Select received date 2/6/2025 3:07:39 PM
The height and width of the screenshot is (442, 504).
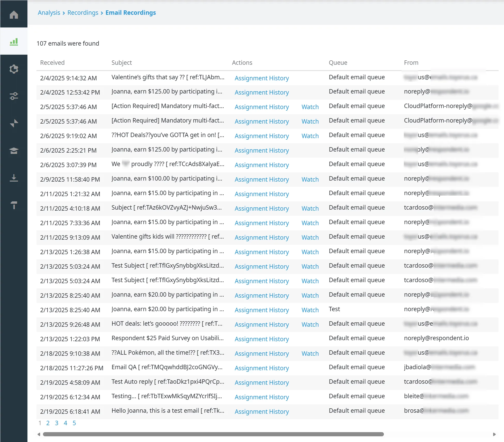click(68, 165)
